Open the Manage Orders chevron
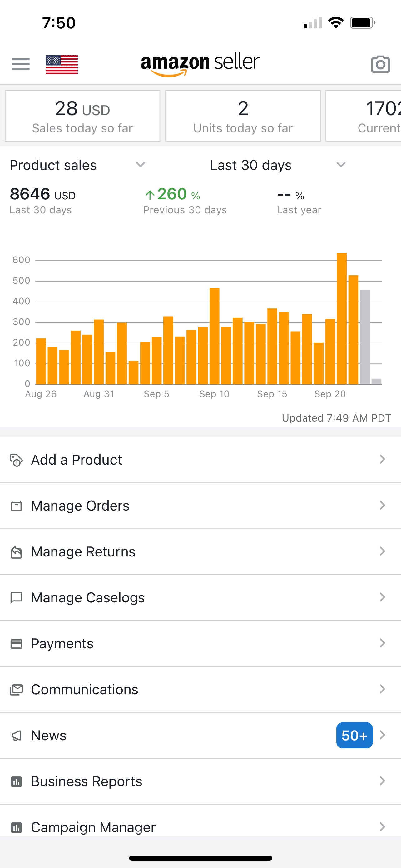The width and height of the screenshot is (401, 868). [x=382, y=506]
